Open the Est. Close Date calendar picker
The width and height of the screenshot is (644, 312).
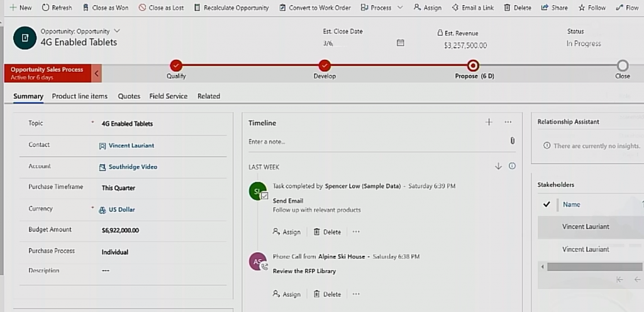click(x=401, y=43)
